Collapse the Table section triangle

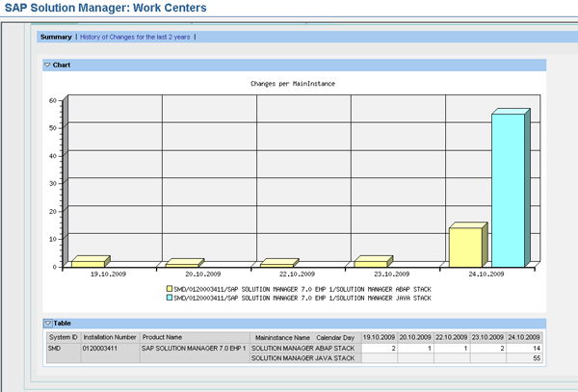[48, 324]
